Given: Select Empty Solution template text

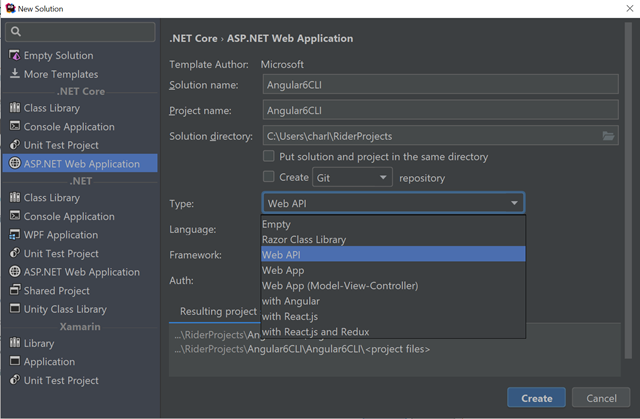Looking at the screenshot, I should [x=58, y=55].
